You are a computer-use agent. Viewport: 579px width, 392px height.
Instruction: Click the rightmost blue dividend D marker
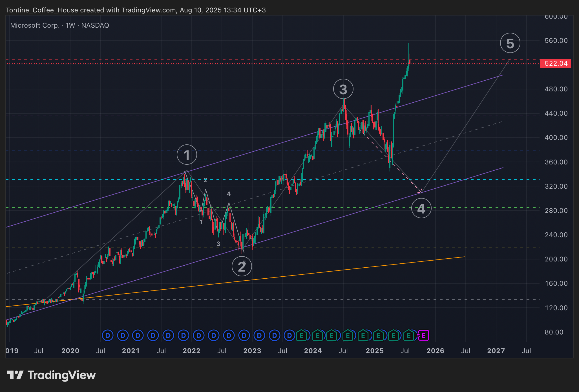(x=289, y=336)
